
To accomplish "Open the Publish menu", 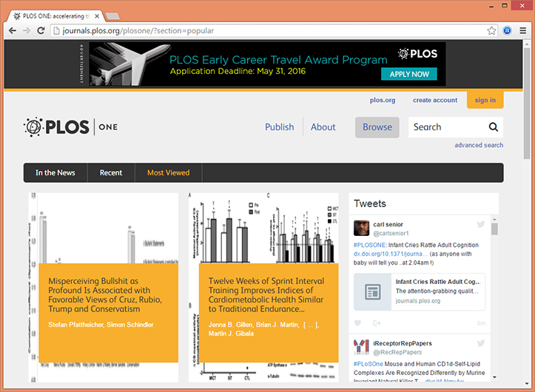I will [280, 127].
